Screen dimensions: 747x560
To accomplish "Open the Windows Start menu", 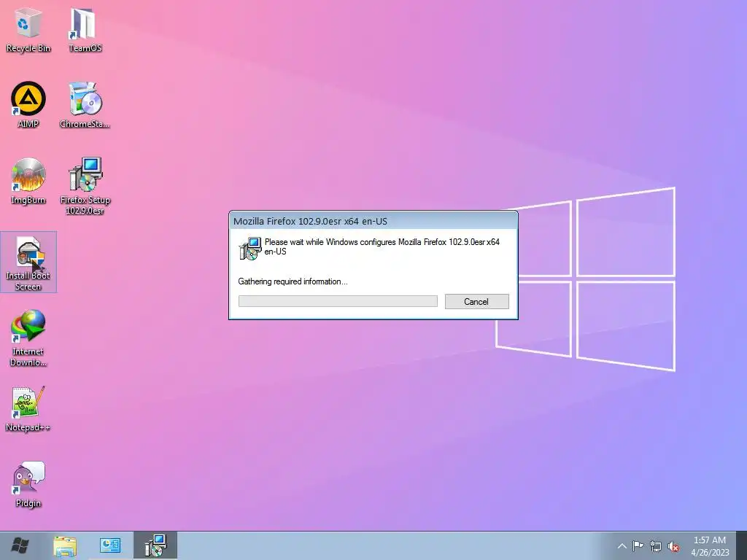I will click(x=20, y=545).
